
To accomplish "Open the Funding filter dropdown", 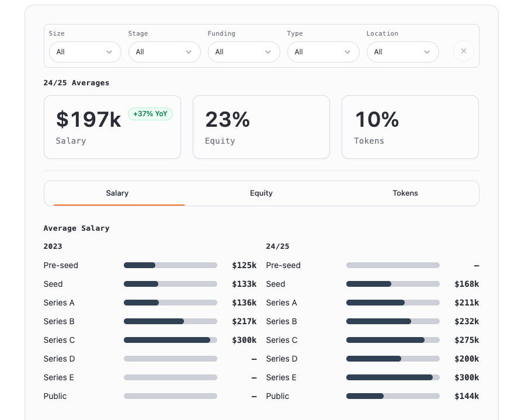I will (x=244, y=52).
